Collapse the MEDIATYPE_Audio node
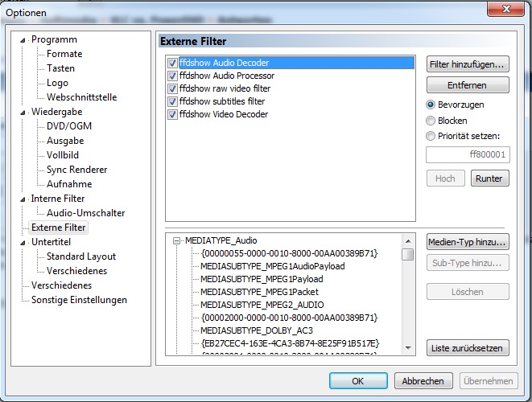The height and width of the screenshot is (402, 532). 176,240
